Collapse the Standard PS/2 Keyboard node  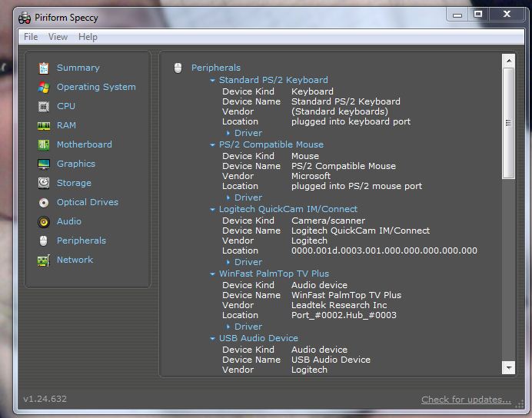[x=212, y=81]
